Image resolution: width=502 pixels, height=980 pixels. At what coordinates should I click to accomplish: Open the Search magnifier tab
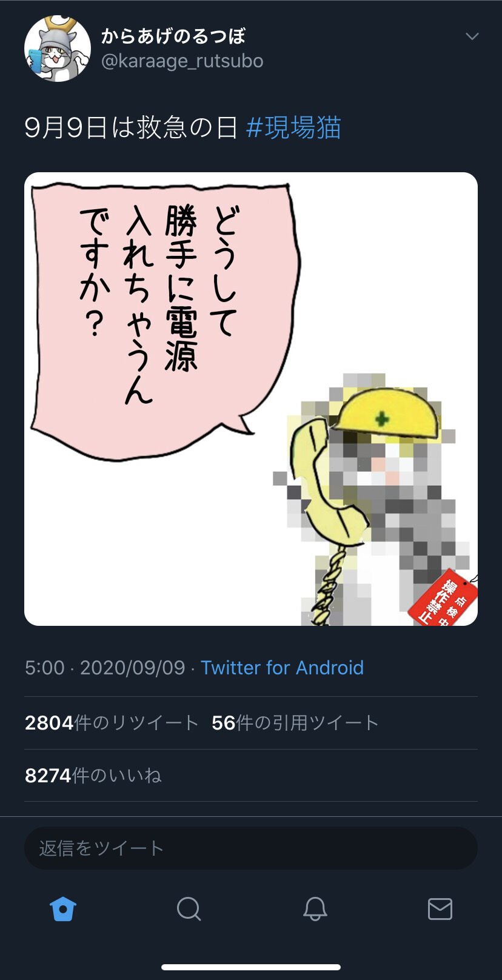tap(189, 908)
